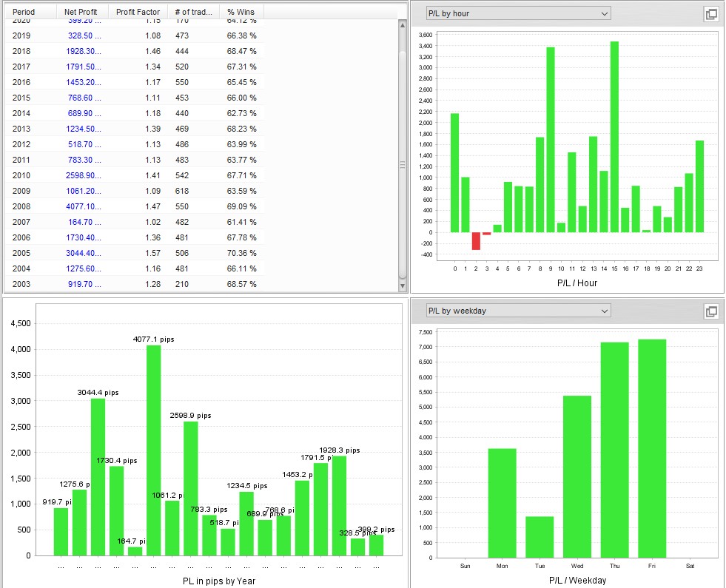This screenshot has height=588, width=726.
Task: Select the 2012 period row
Action: click(134, 144)
